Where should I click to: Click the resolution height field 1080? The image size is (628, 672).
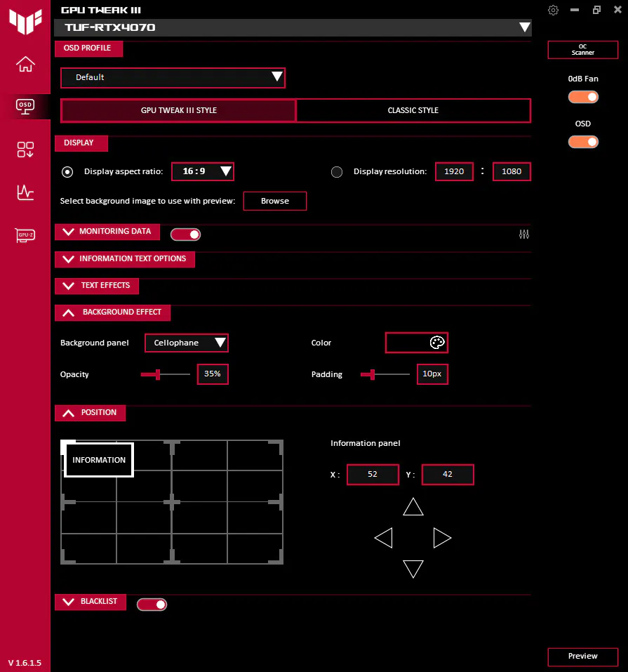tap(512, 171)
